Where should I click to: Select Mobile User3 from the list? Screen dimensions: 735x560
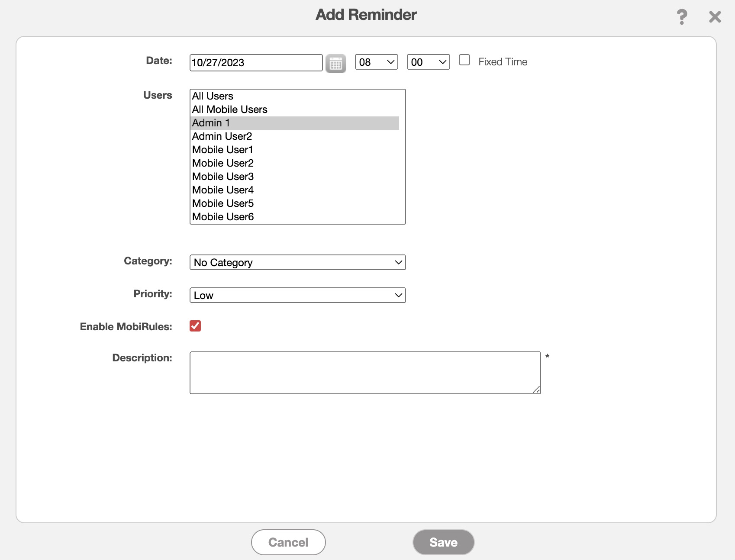pos(223,177)
